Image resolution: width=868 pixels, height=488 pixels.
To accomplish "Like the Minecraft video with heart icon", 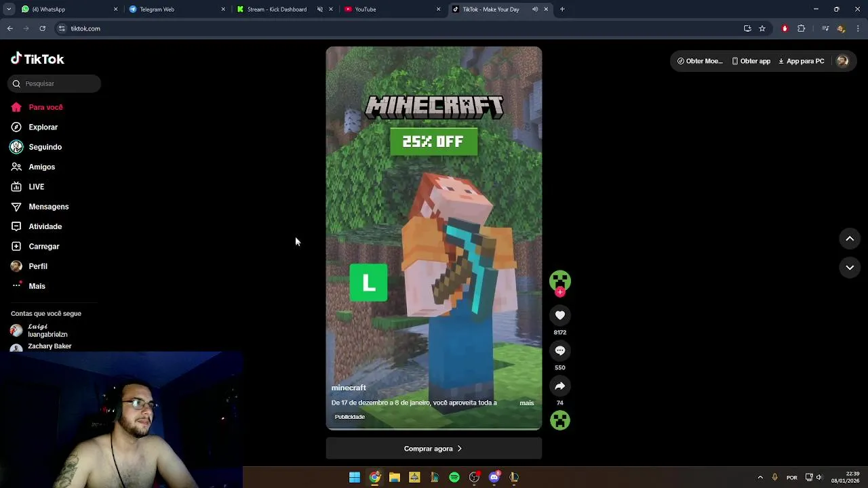I will 560,315.
